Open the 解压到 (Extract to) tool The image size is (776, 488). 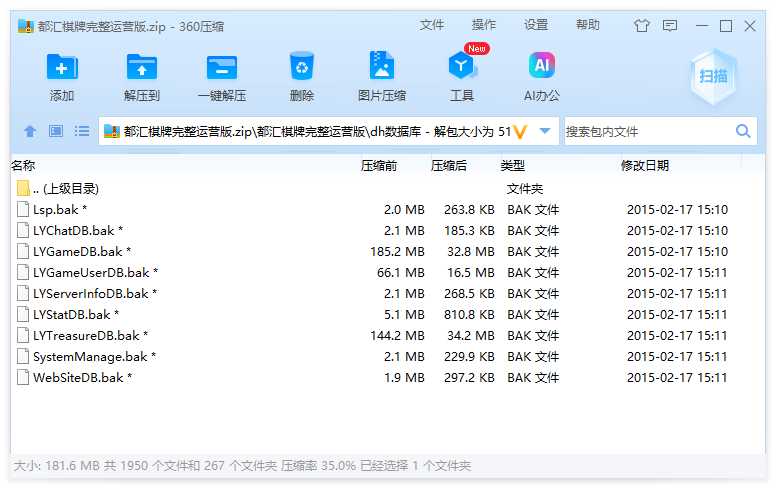142,67
